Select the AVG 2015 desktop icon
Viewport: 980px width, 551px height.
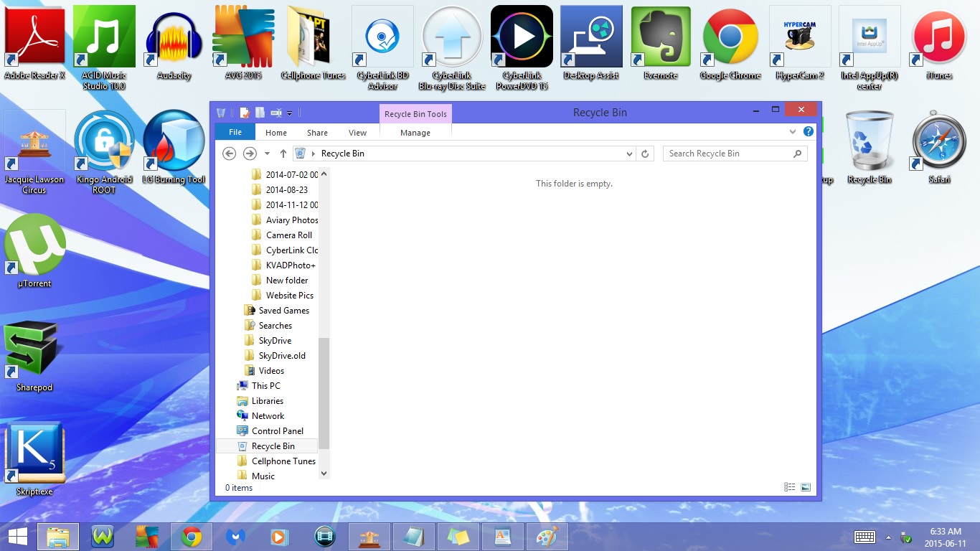click(x=243, y=43)
